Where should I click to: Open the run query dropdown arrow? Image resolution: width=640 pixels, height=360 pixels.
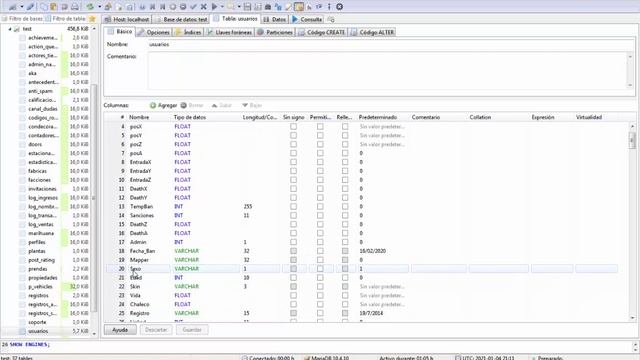[222, 7]
